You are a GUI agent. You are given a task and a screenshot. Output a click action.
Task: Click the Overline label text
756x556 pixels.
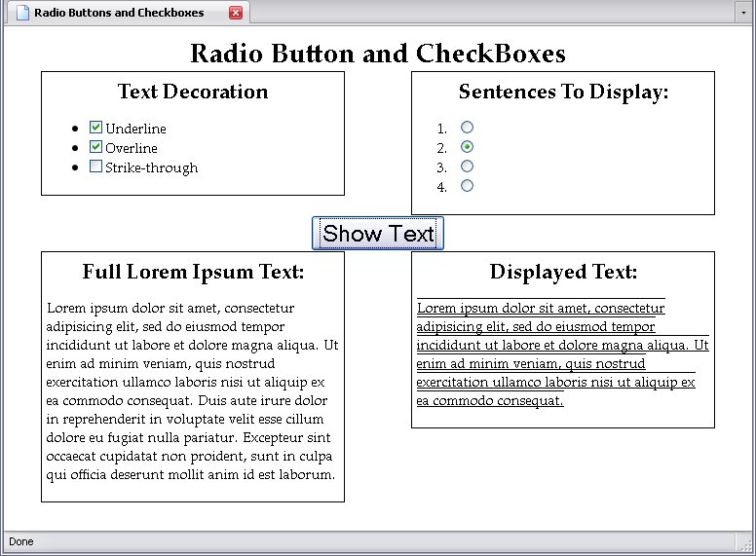[132, 148]
